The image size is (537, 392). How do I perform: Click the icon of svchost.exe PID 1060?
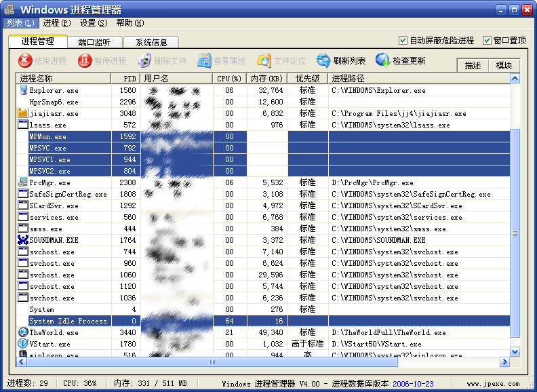[22, 275]
